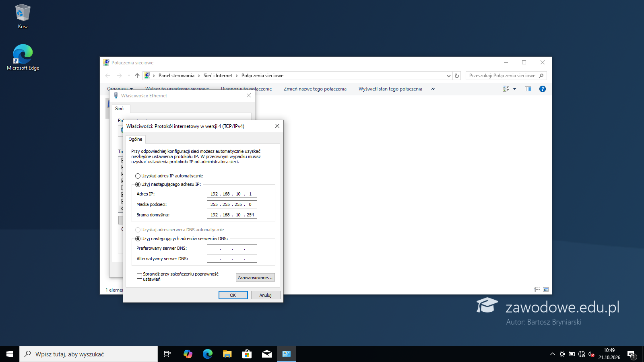Select 'Użyj następującego adresu IP' radio button

coord(138,184)
